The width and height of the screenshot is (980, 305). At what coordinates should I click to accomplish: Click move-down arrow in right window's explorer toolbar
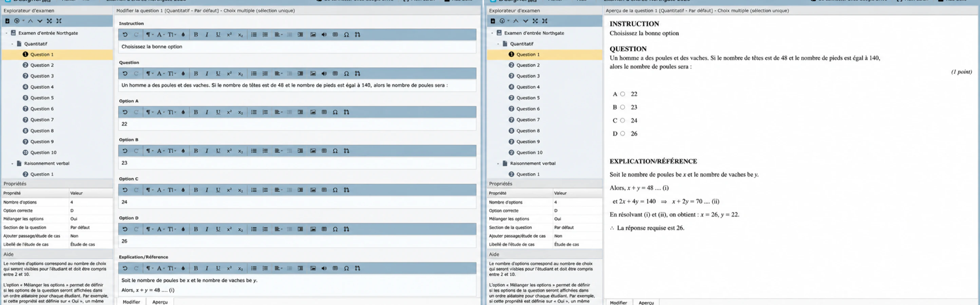click(x=525, y=21)
